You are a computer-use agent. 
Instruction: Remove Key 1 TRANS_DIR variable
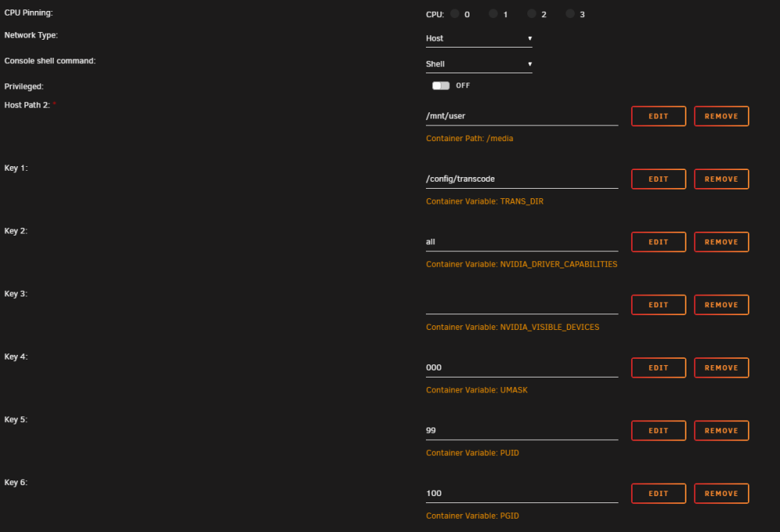[721, 179]
